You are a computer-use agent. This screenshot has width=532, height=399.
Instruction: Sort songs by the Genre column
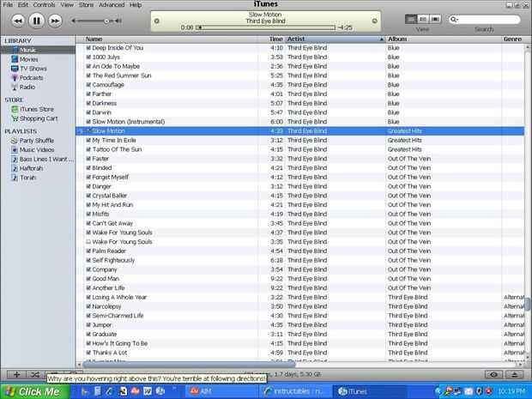pyautogui.click(x=512, y=39)
